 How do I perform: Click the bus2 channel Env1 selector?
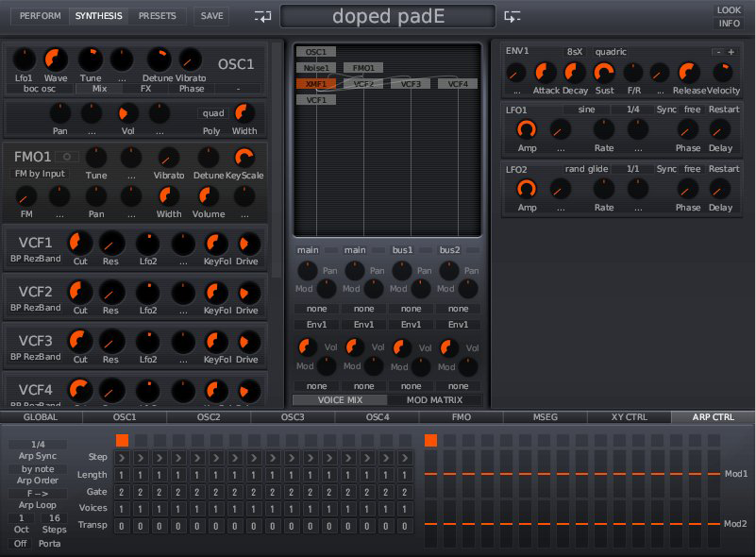[458, 325]
